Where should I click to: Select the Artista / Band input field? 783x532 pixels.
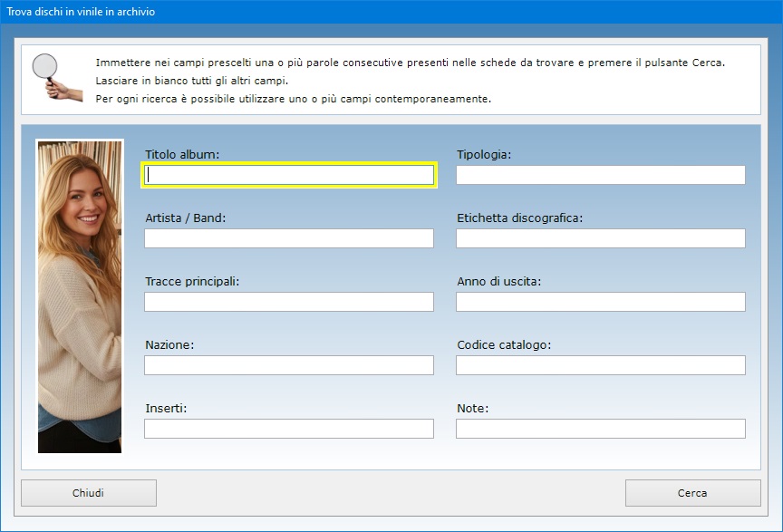pyautogui.click(x=289, y=238)
